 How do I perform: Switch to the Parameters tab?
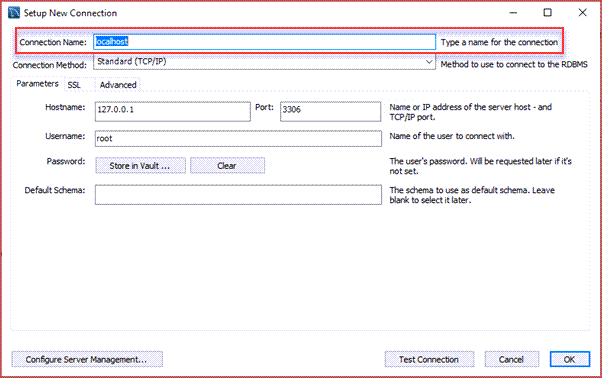(x=37, y=84)
